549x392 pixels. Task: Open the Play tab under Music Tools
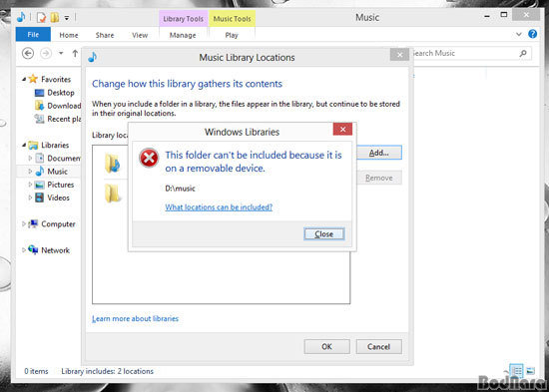232,35
